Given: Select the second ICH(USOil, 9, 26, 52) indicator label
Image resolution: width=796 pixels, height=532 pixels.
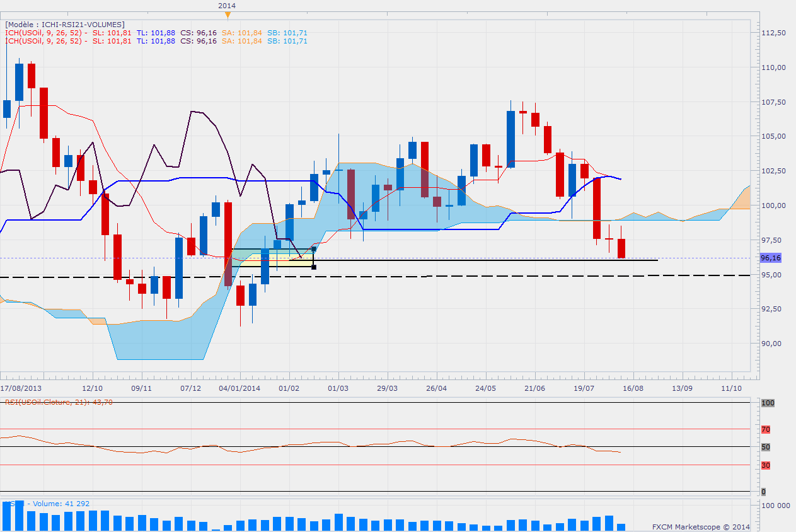Looking at the screenshot, I should pyautogui.click(x=44, y=41).
